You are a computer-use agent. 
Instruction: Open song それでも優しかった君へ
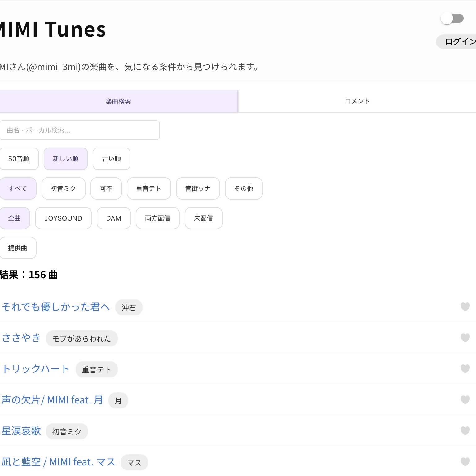pyautogui.click(x=56, y=307)
